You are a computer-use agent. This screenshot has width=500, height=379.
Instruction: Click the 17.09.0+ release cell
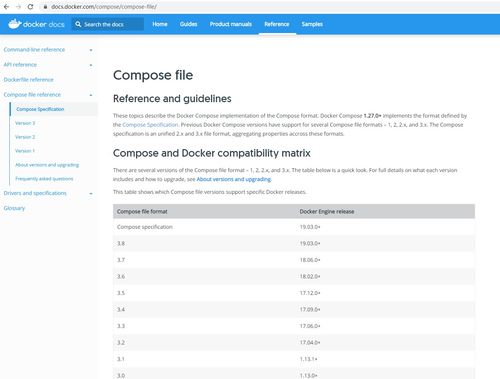click(310, 309)
